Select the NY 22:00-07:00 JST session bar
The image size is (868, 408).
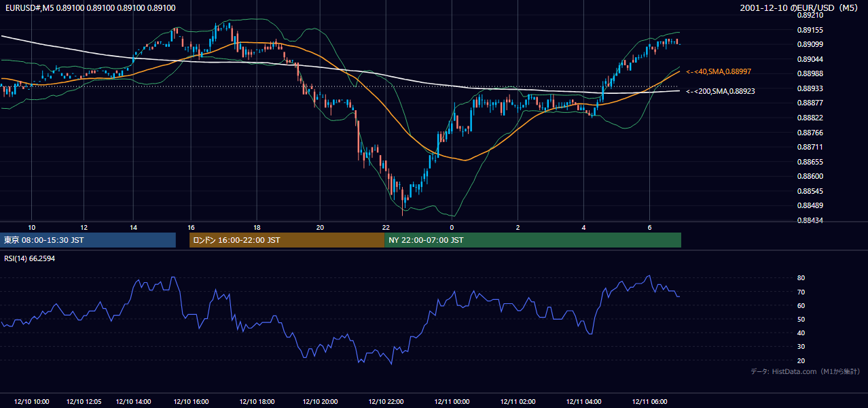tap(532, 240)
